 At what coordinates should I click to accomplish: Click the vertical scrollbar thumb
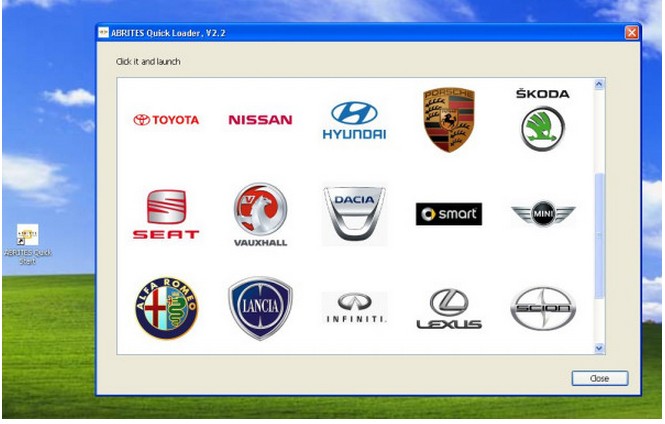(x=599, y=236)
